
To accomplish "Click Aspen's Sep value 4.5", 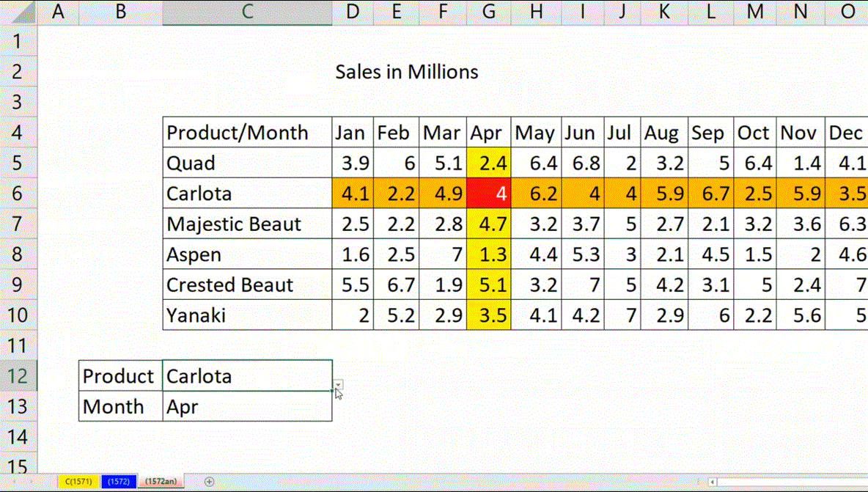I will click(x=711, y=254).
